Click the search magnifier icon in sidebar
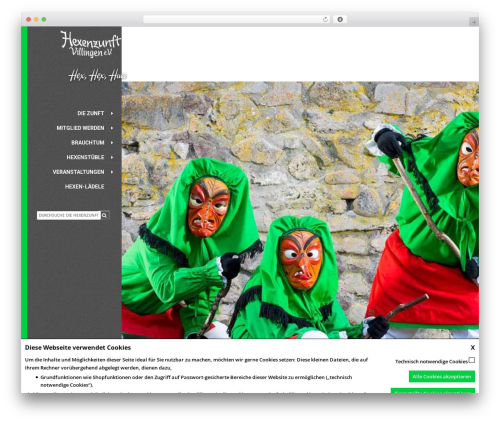The image size is (500, 423). [105, 215]
